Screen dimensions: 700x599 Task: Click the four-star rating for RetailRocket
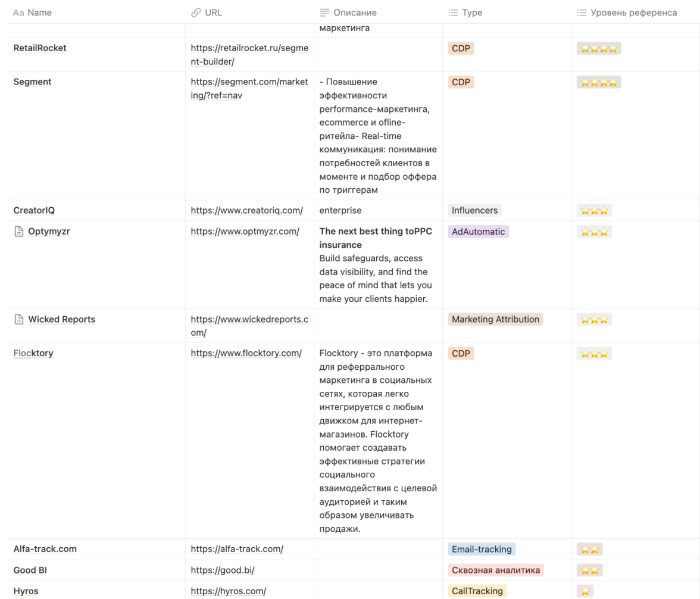coord(599,48)
